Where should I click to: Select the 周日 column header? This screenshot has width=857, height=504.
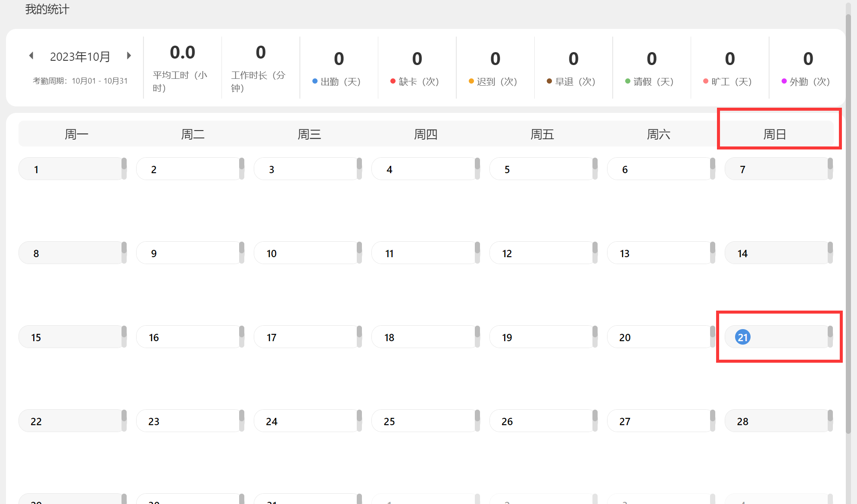pos(775,134)
